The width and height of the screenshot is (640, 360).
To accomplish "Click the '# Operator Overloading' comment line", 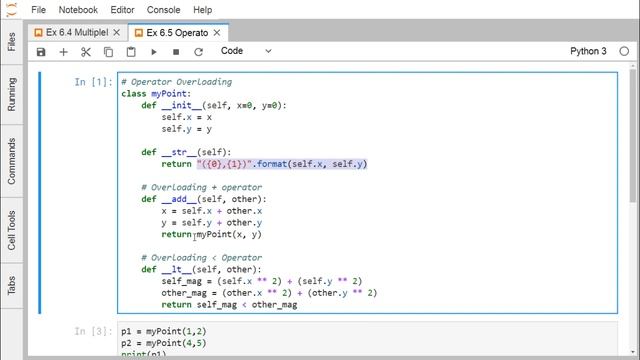I will tap(176, 82).
